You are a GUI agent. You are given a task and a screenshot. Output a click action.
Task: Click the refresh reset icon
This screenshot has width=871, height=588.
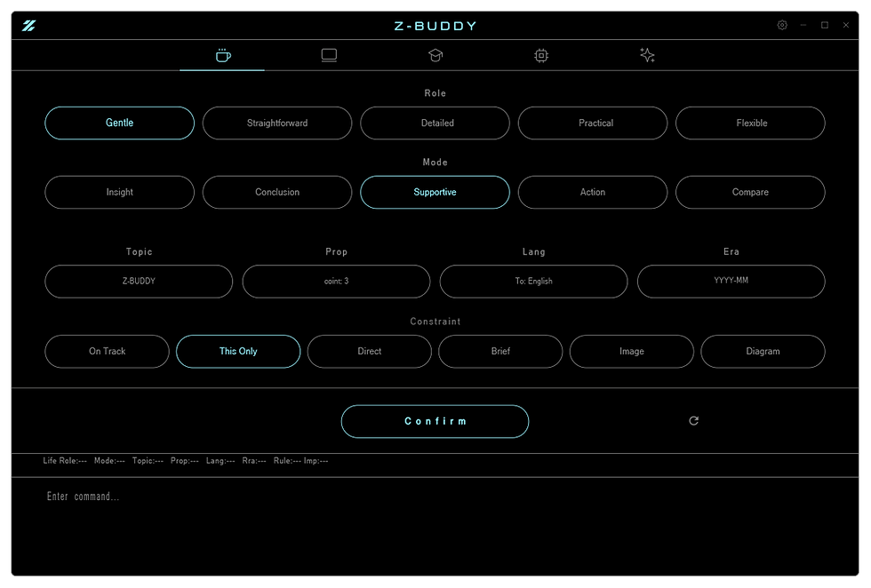[693, 421]
